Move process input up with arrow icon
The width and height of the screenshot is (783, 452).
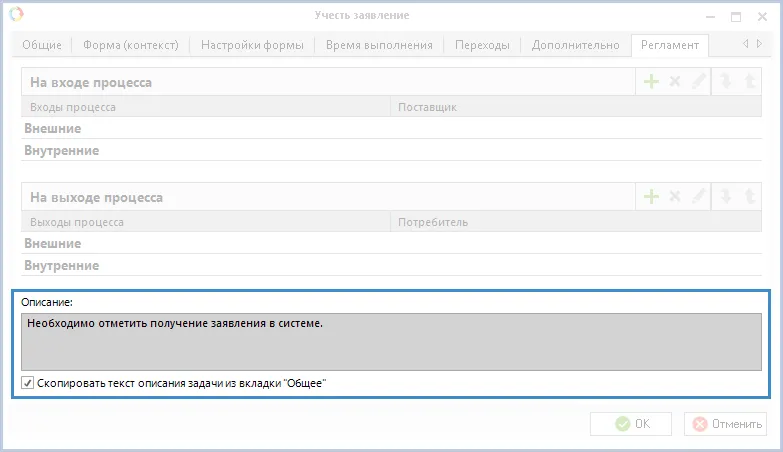click(750, 82)
